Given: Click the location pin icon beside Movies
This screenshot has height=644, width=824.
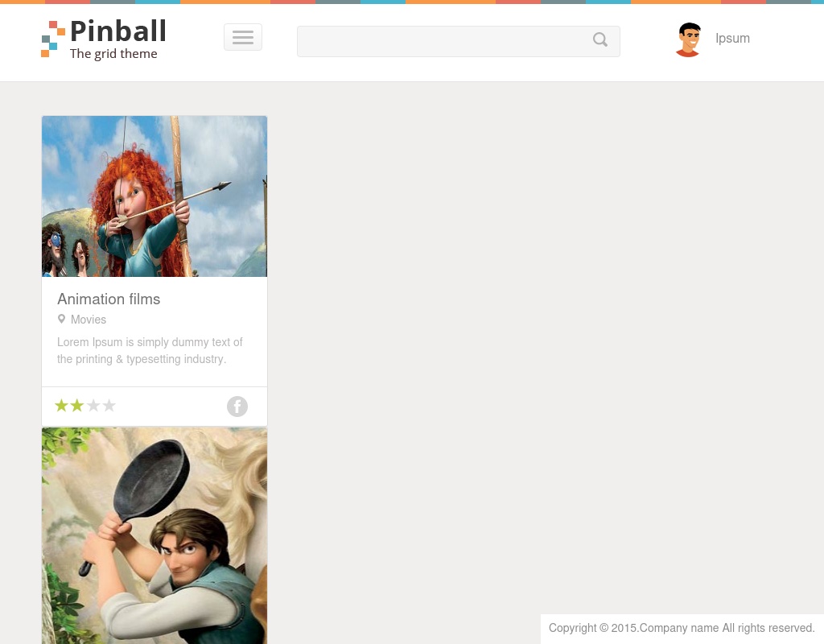Looking at the screenshot, I should coord(61,319).
